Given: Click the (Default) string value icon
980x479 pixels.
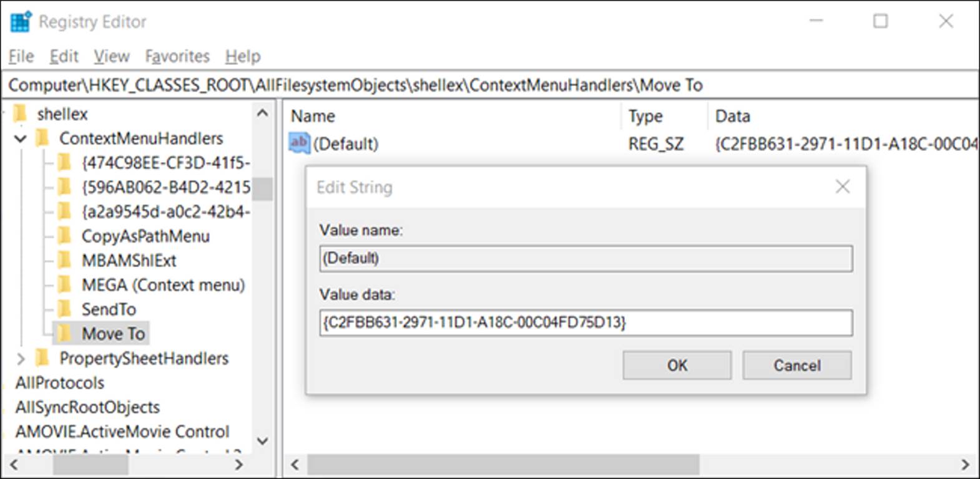Looking at the screenshot, I should (x=299, y=143).
